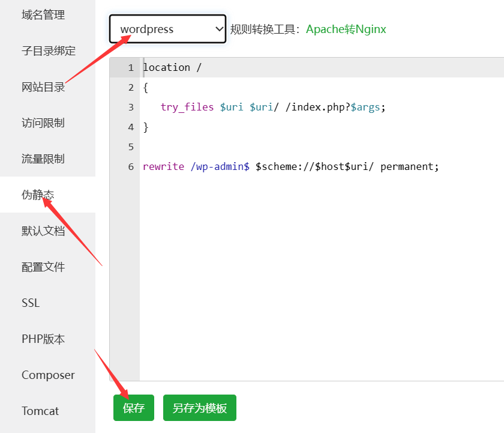The width and height of the screenshot is (504, 433).
Task: Switch to the 配置文件 tab
Action: (43, 267)
